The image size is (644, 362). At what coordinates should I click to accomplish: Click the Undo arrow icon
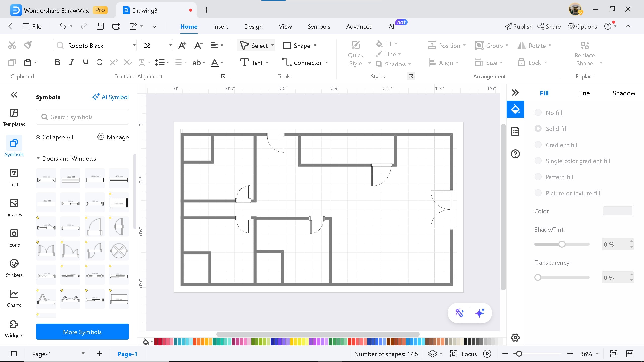(x=63, y=26)
